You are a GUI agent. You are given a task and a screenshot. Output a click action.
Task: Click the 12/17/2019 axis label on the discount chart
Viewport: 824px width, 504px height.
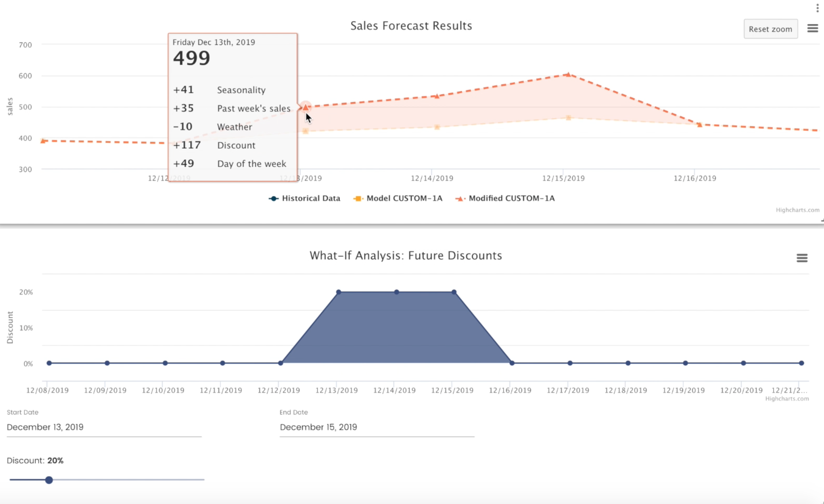point(568,390)
